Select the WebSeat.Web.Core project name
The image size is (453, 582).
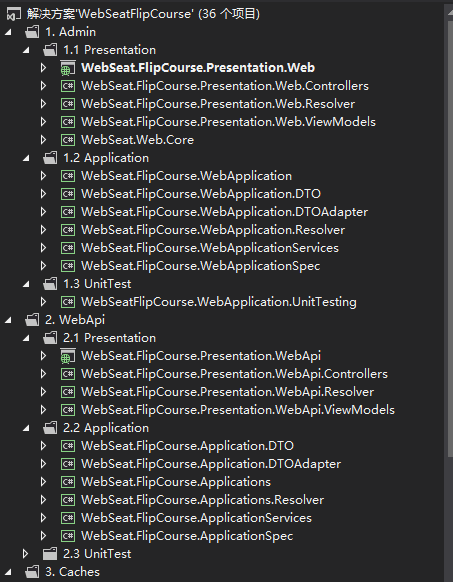(x=137, y=140)
